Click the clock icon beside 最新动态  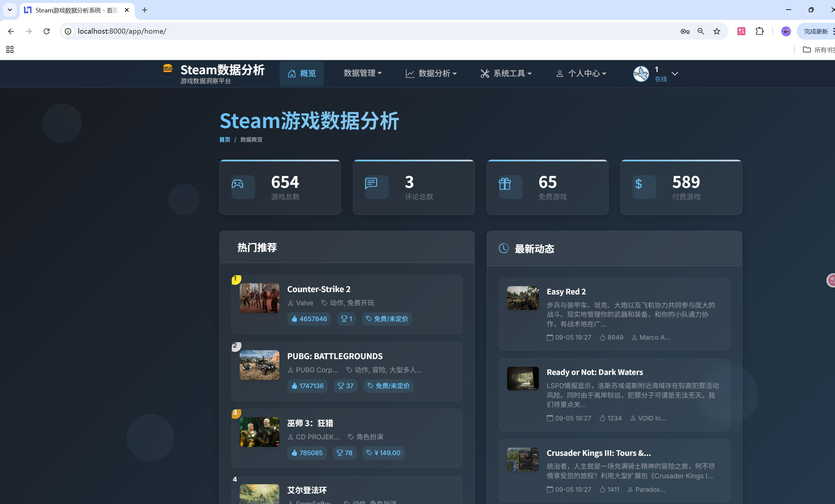(x=504, y=248)
